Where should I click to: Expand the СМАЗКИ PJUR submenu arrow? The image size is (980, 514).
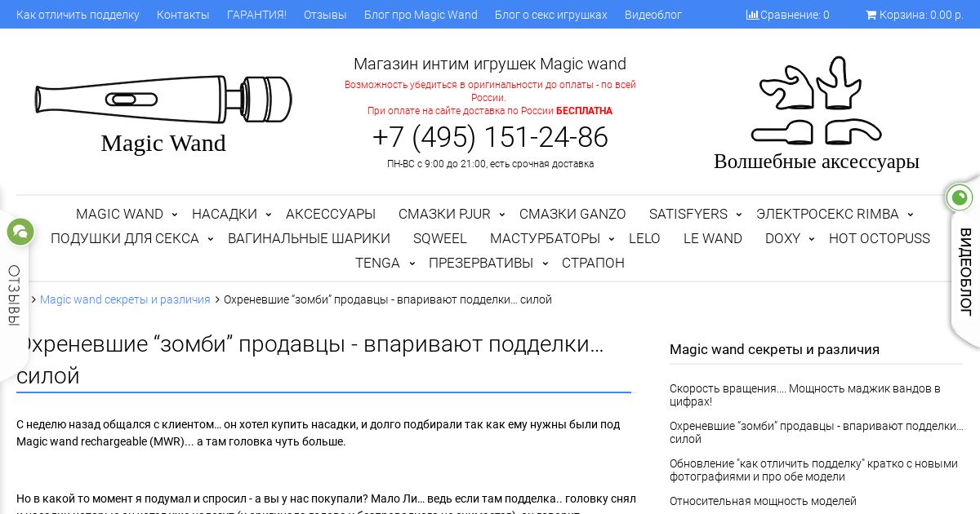point(501,215)
